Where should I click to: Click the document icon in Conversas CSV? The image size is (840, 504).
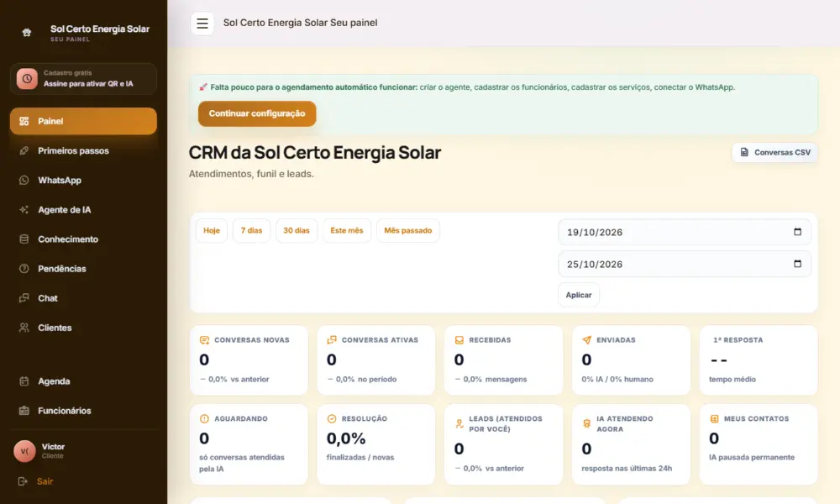coord(744,152)
